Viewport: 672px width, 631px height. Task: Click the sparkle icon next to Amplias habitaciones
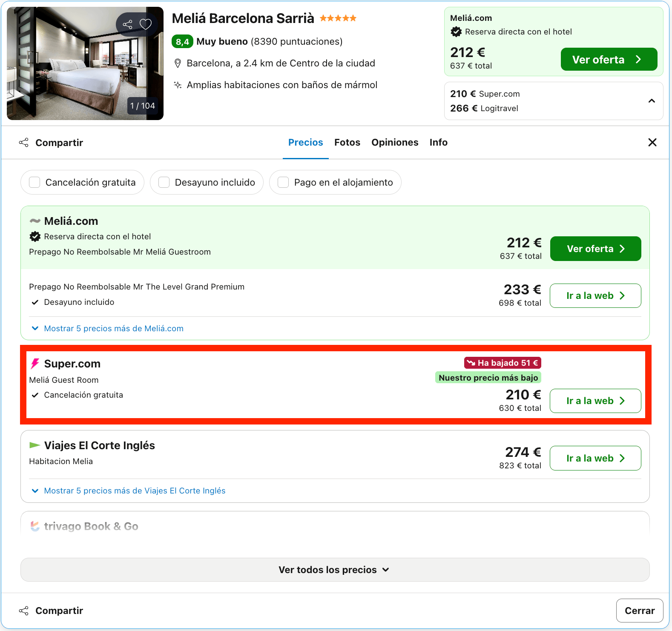coord(178,85)
